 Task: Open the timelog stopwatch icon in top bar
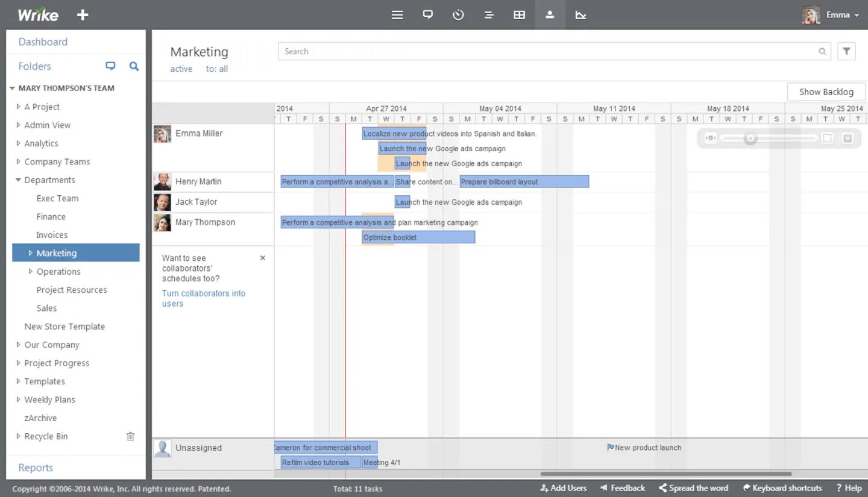coord(458,15)
